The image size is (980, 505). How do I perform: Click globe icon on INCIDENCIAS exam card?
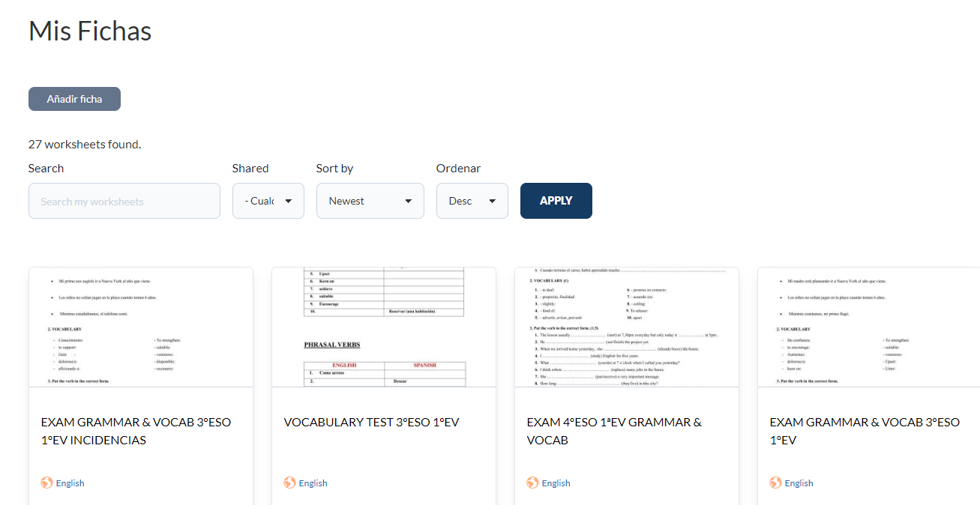[x=46, y=483]
